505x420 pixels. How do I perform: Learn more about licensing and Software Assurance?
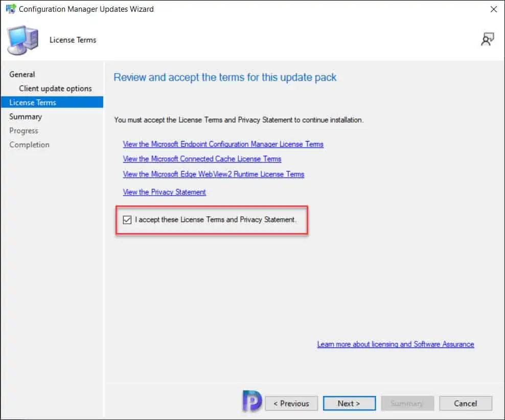pyautogui.click(x=396, y=344)
